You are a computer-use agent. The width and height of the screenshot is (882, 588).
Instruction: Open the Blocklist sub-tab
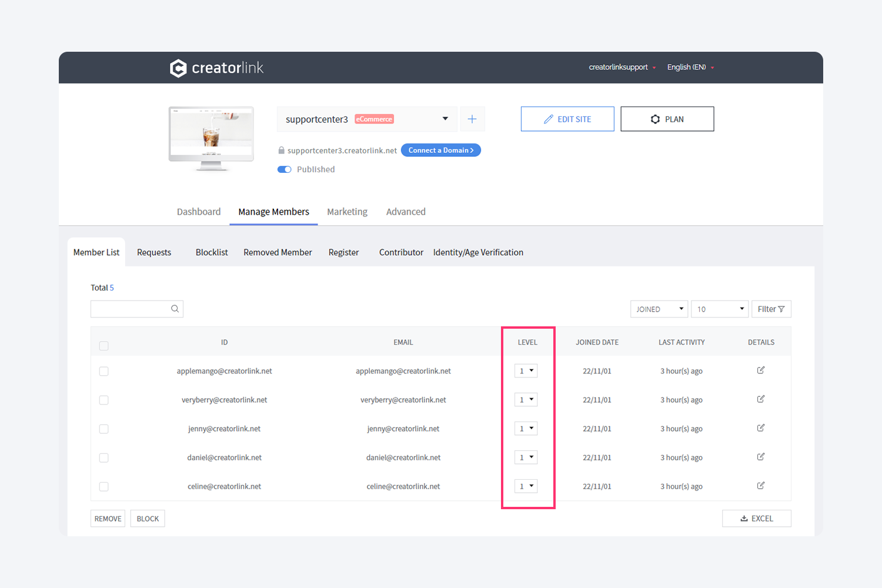tap(212, 252)
